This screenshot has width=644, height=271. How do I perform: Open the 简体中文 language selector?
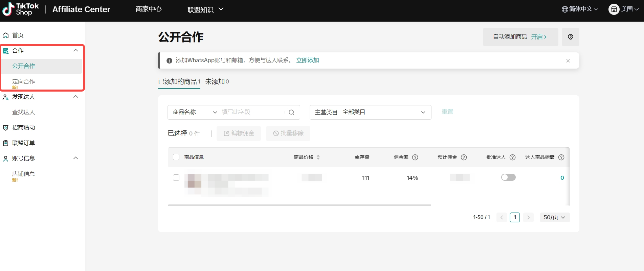(580, 9)
